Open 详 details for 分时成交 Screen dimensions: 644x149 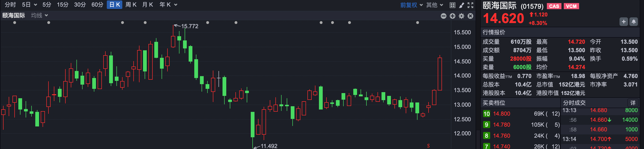tap(633, 103)
